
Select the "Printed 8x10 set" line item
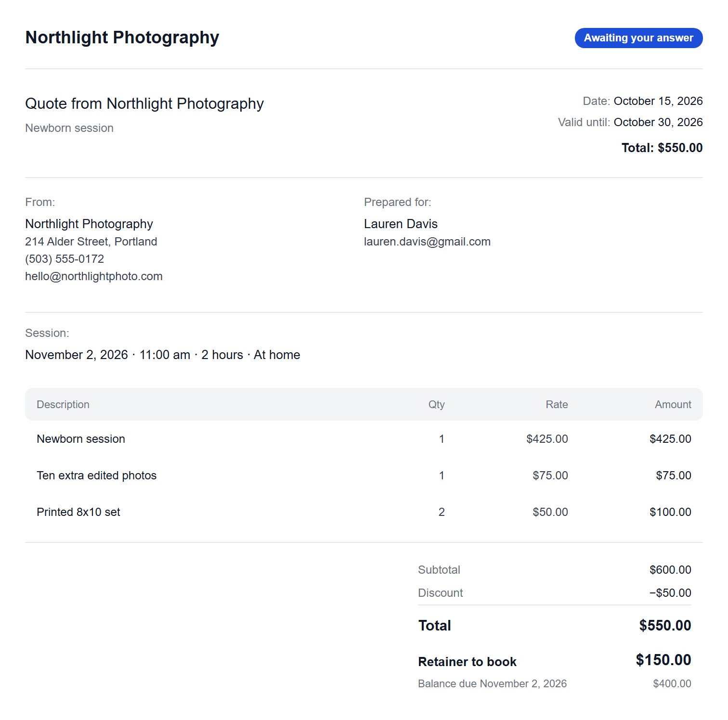click(x=78, y=512)
